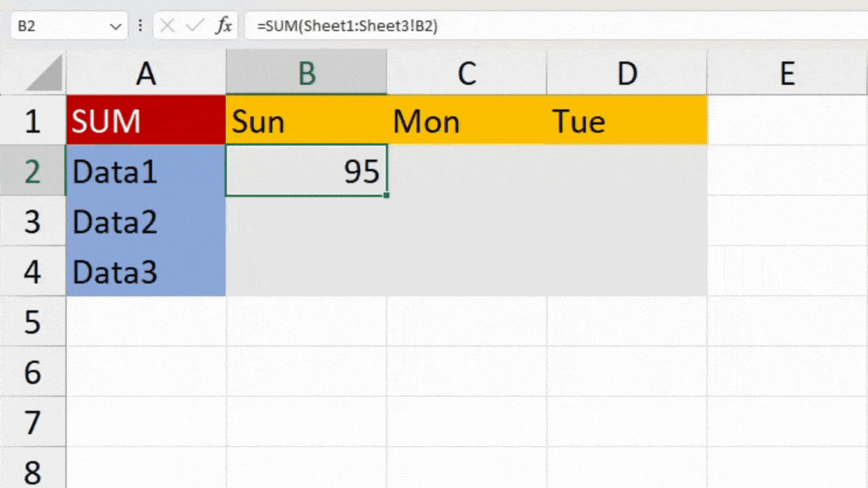Click the Sun header cell

(306, 121)
